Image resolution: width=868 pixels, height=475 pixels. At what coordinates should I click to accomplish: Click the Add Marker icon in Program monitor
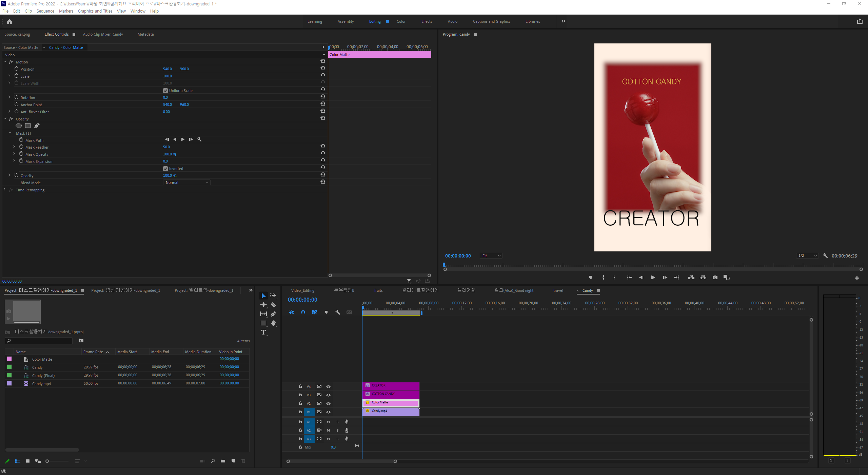pyautogui.click(x=591, y=278)
